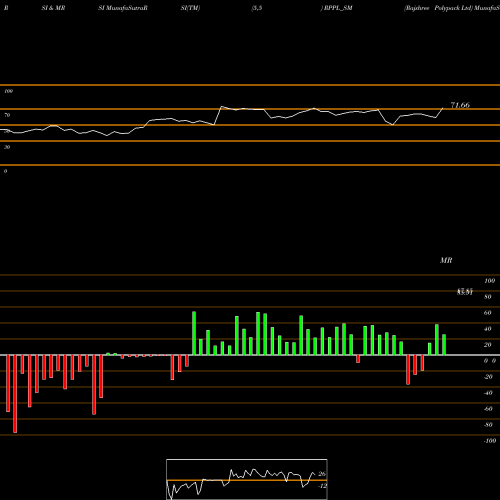Click the -40 label on MR axis
500x500 pixels.
488,393
